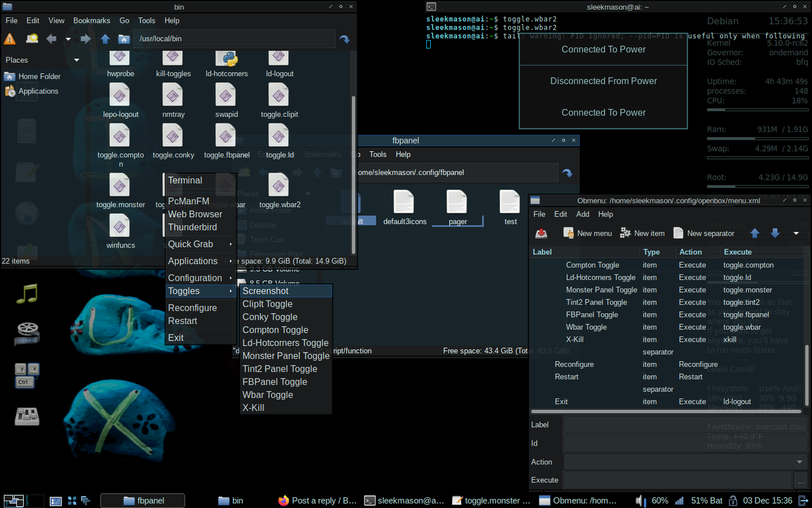The height and width of the screenshot is (508, 812).
Task: Select the ld-hotcorners Python file
Action: pyautogui.click(x=226, y=58)
